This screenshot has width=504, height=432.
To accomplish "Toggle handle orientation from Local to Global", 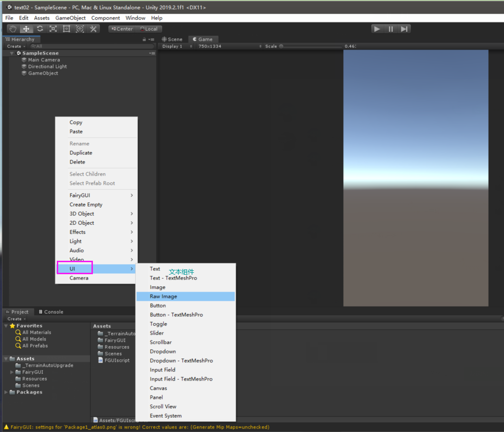I will tap(149, 29).
